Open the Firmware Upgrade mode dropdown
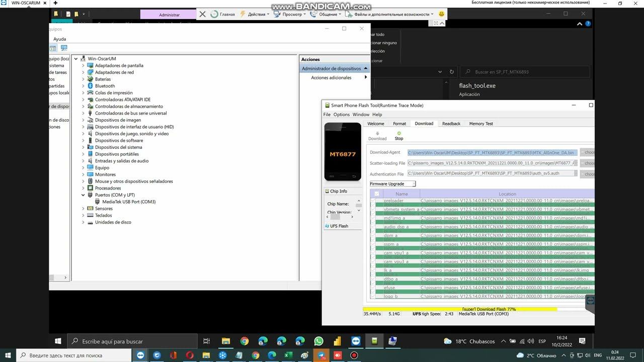 (x=393, y=184)
